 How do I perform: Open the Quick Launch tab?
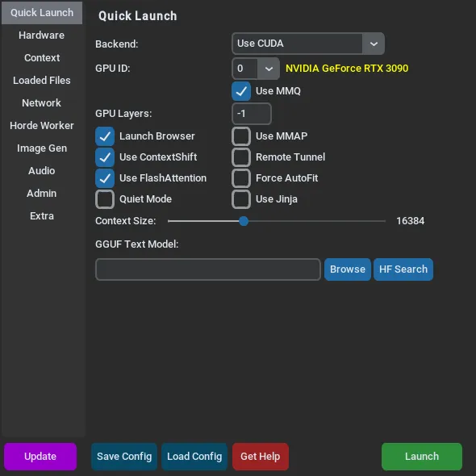point(42,13)
